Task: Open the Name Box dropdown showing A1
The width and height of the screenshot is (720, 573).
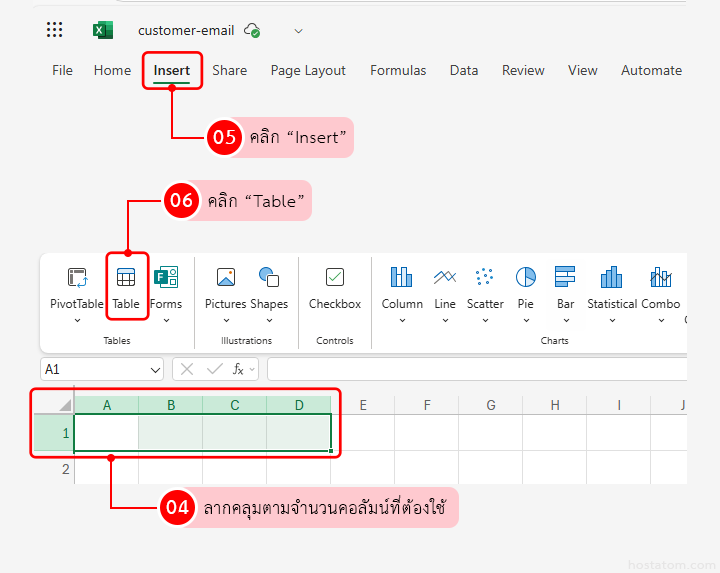Action: [x=155, y=370]
